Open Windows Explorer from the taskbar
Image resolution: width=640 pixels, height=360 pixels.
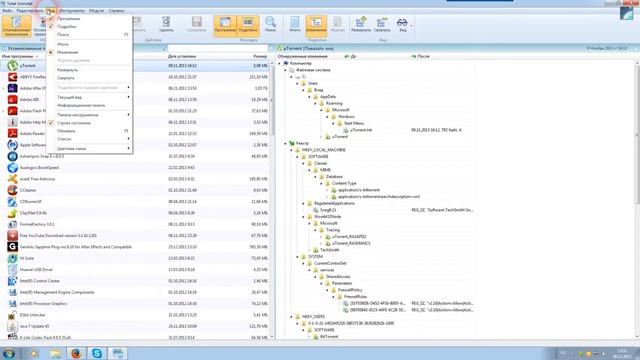(56, 353)
